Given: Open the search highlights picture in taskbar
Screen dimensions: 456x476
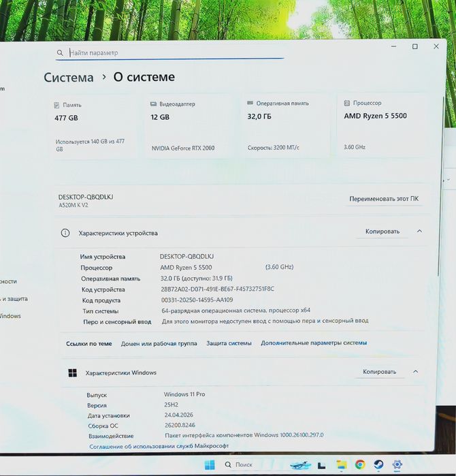Looking at the screenshot, I should [299, 465].
